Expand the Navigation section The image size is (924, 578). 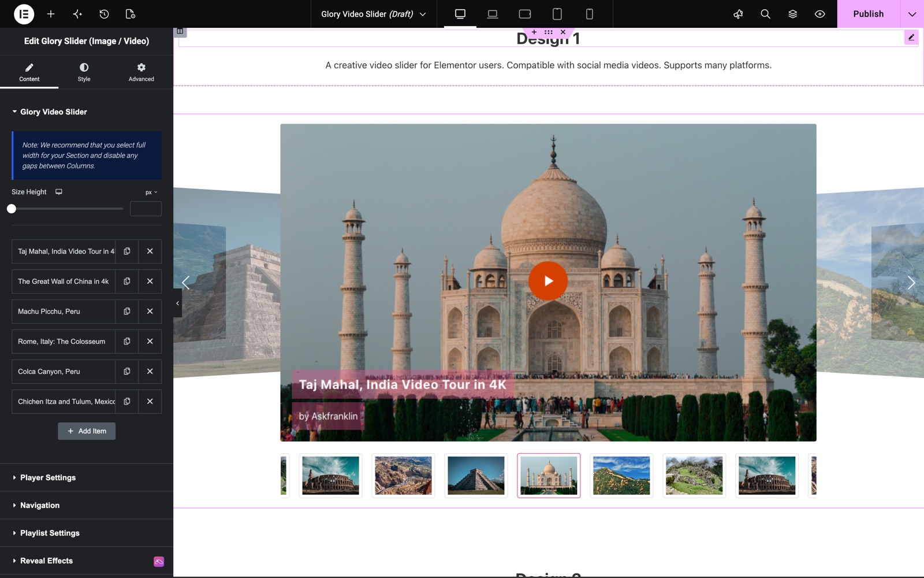[x=87, y=505]
